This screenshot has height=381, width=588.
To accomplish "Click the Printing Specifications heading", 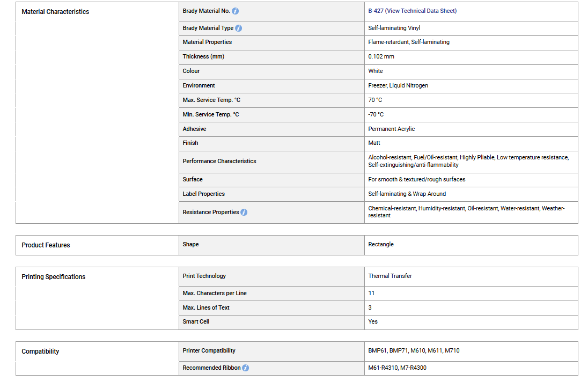I will click(x=53, y=277).
